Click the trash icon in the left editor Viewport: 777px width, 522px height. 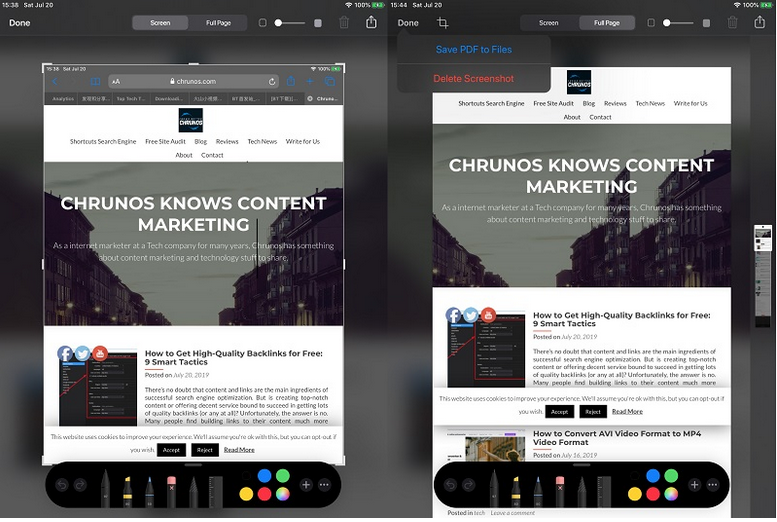click(x=344, y=23)
